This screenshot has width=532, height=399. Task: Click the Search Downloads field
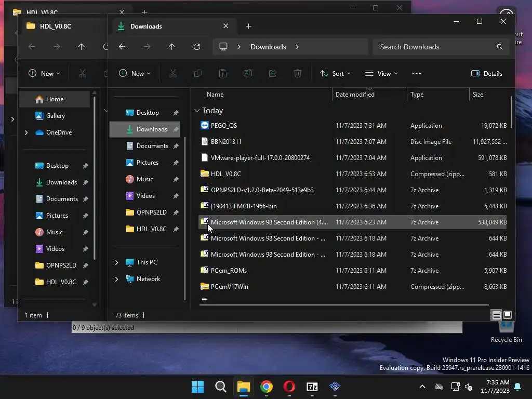point(441,47)
